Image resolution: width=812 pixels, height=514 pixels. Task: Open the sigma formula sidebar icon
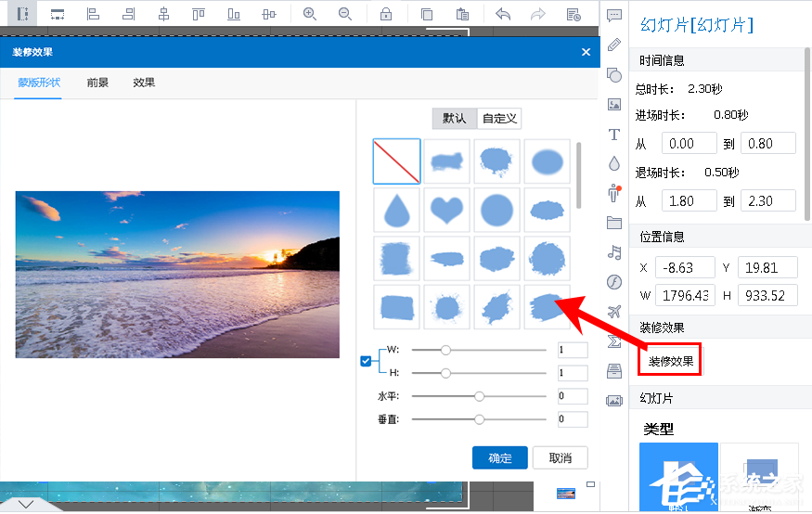pos(614,341)
